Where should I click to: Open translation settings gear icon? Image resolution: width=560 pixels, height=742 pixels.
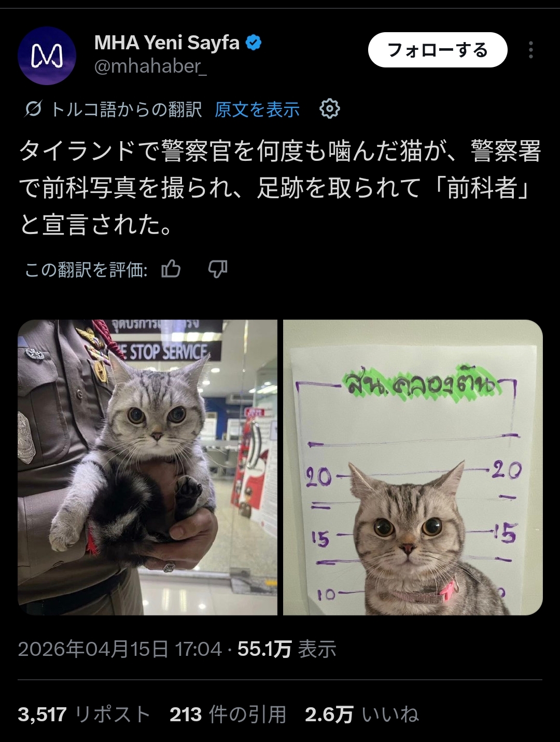click(330, 109)
